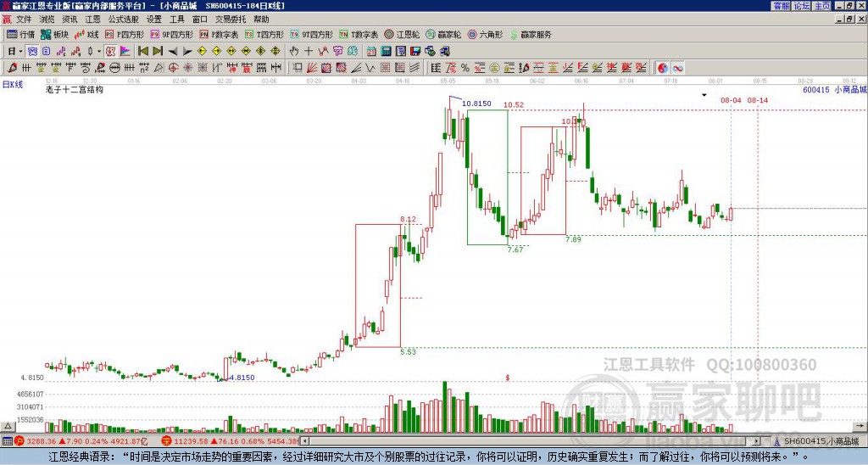Open the 工具 menu
Screen dimensions: 868x465
coord(176,20)
